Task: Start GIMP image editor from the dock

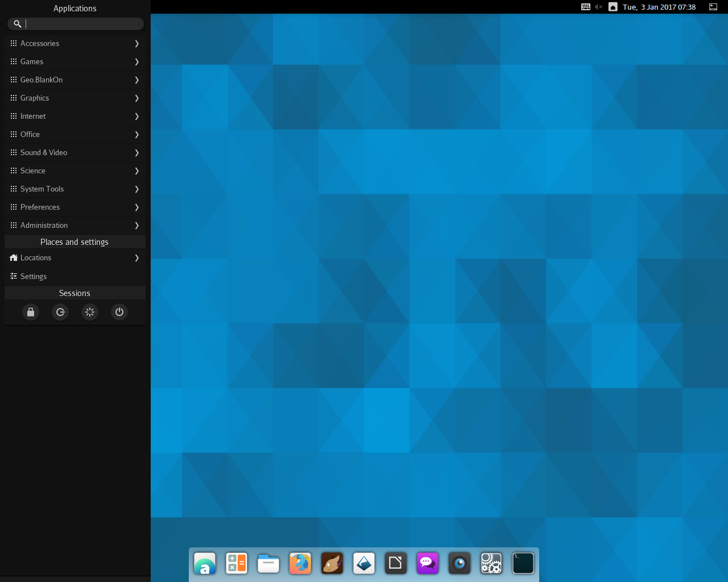Action: pos(332,563)
